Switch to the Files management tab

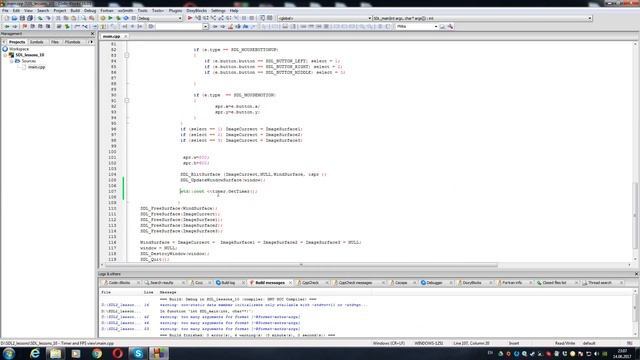(55, 42)
